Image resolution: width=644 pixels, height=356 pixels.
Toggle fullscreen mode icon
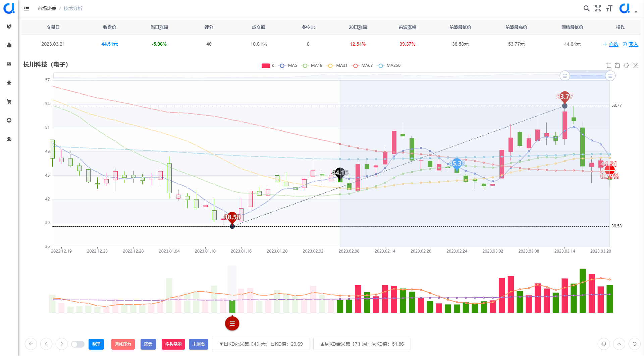pos(598,8)
